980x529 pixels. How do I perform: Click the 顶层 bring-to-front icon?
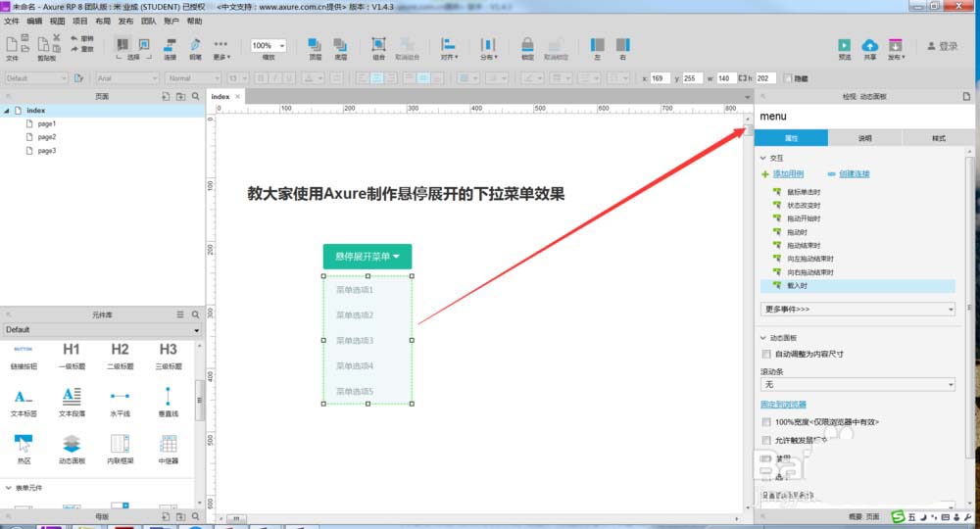[x=315, y=44]
